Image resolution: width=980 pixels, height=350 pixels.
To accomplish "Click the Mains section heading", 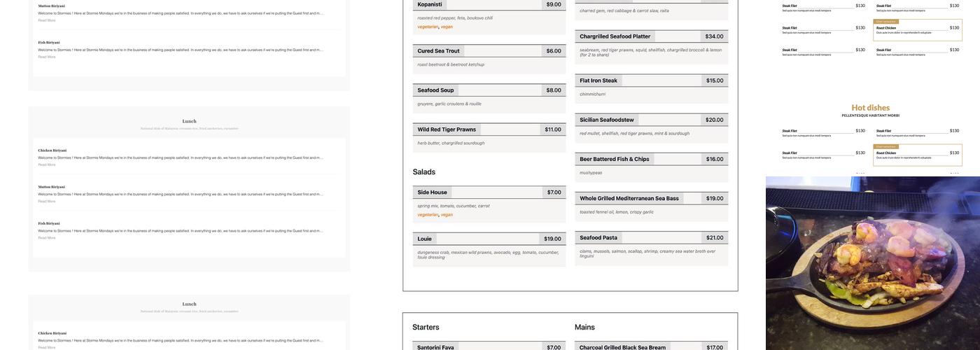I will click(584, 327).
